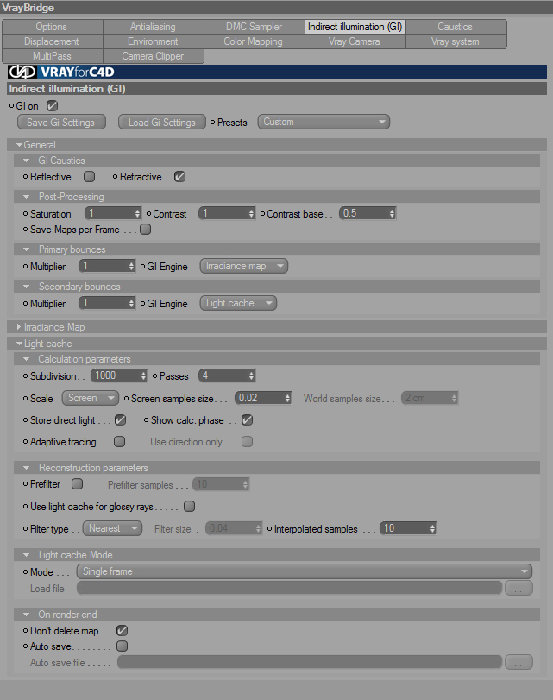Screen dimensions: 553x700
Task: Enable the Prefilter checkbox
Action: 78,484
